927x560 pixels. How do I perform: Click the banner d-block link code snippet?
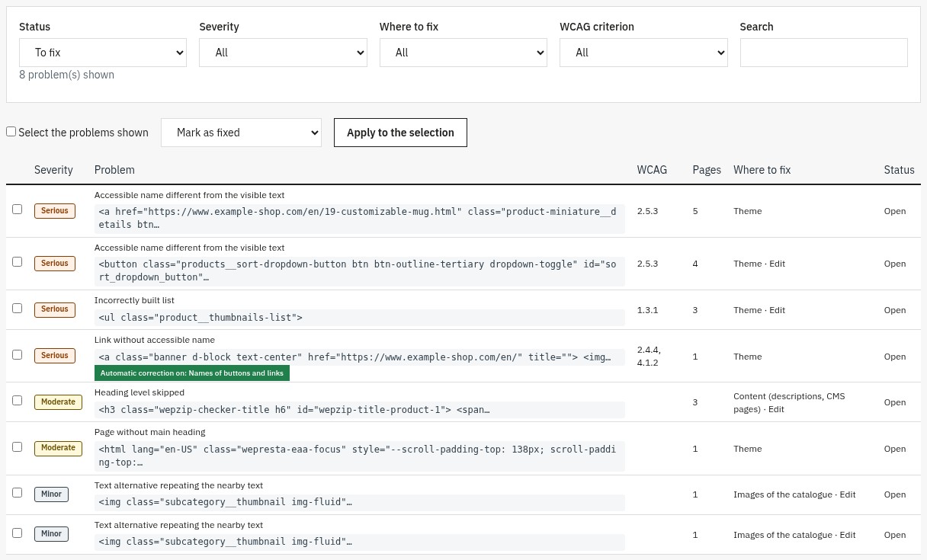tap(359, 357)
